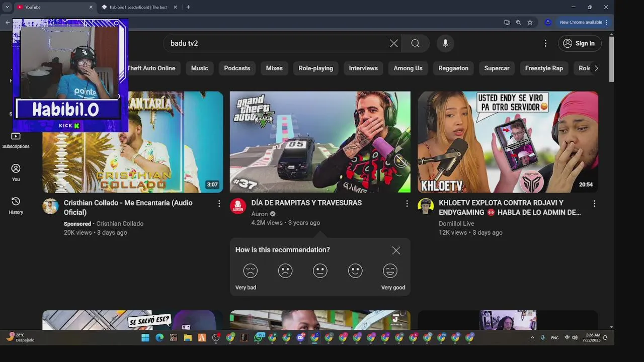Click the magnifier search button
The image size is (644, 362).
coord(415,43)
